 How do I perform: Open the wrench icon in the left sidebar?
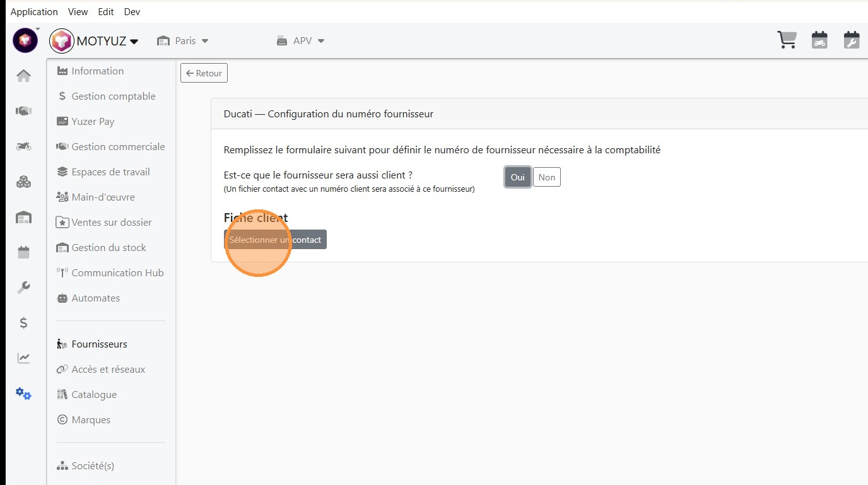[x=23, y=288]
